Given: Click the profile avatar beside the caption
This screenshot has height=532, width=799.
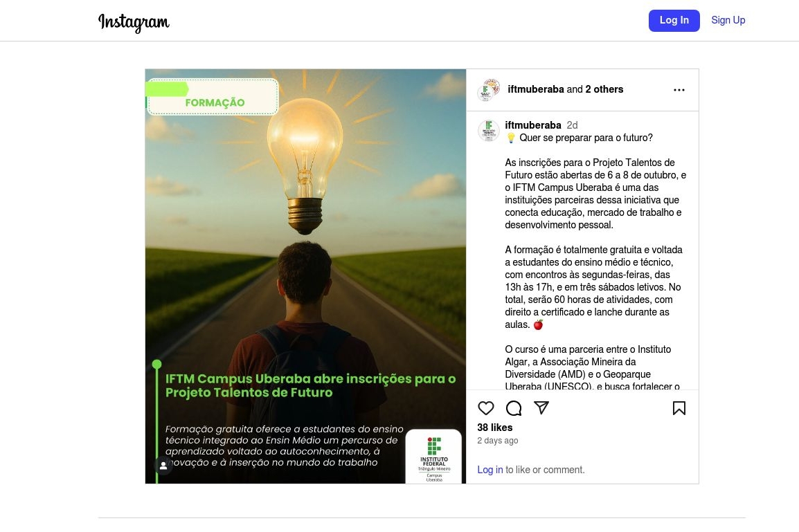Looking at the screenshot, I should point(489,131).
